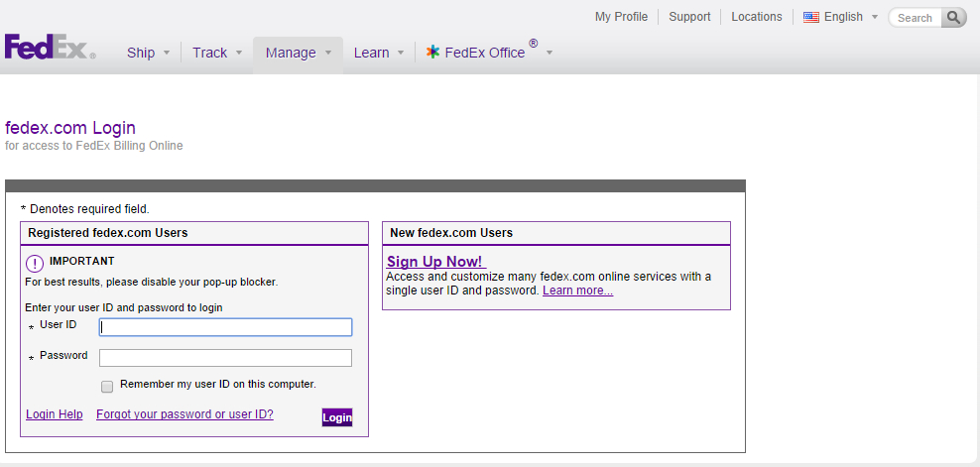This screenshot has width=980, height=467.
Task: Open the Manage menu
Action: [x=291, y=54]
